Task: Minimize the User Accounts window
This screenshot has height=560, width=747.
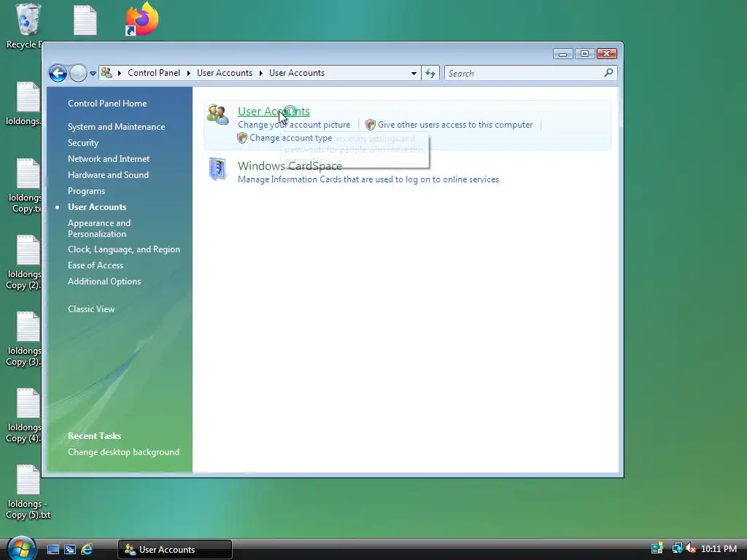Action: [562, 54]
